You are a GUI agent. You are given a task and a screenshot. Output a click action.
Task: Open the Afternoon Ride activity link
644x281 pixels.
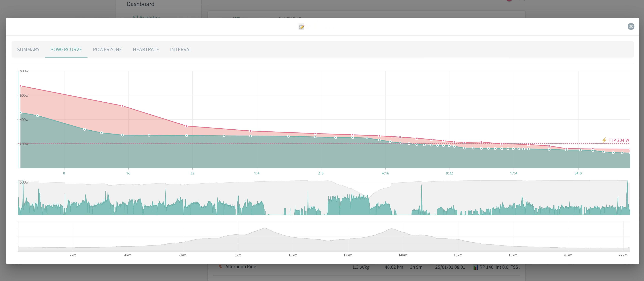pyautogui.click(x=240, y=267)
